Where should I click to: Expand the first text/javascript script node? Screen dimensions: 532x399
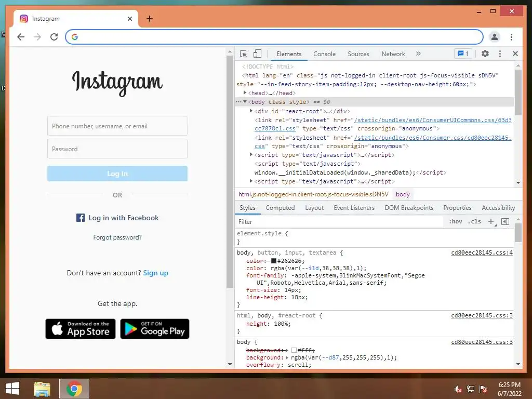point(251,155)
